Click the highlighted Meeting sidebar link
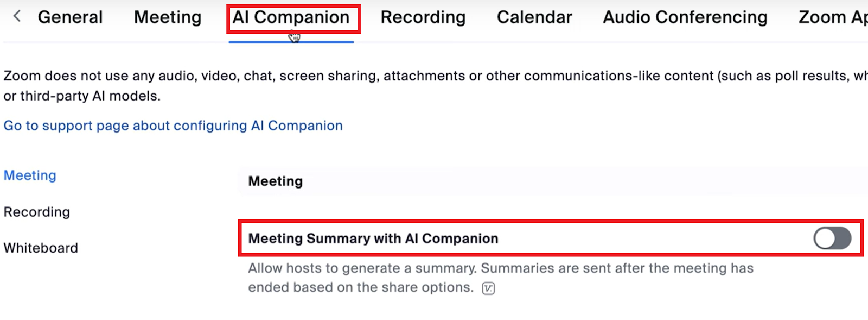 tap(30, 175)
